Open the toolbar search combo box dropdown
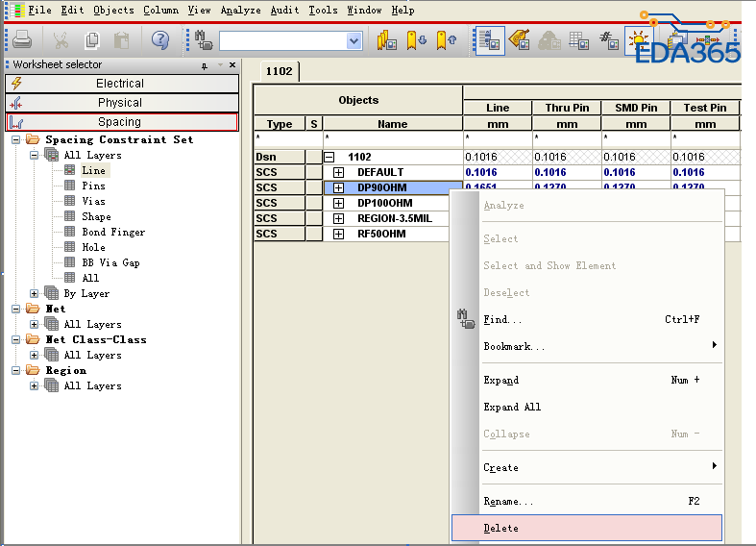The image size is (756, 546). [354, 40]
